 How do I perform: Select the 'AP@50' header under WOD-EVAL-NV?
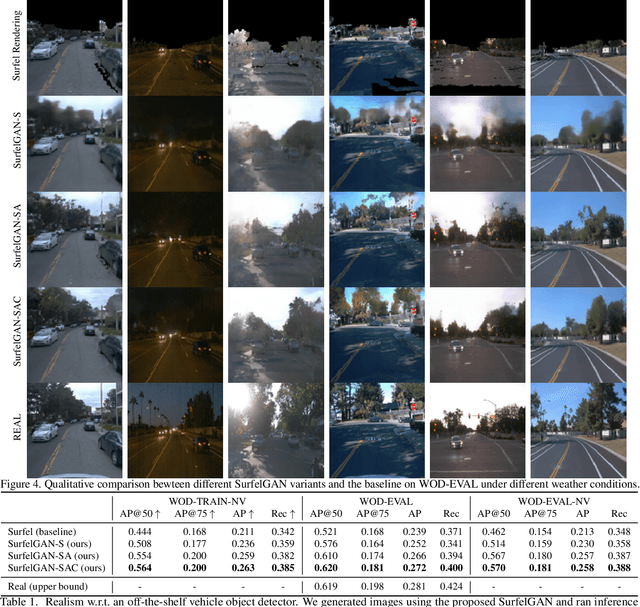pos(493,514)
